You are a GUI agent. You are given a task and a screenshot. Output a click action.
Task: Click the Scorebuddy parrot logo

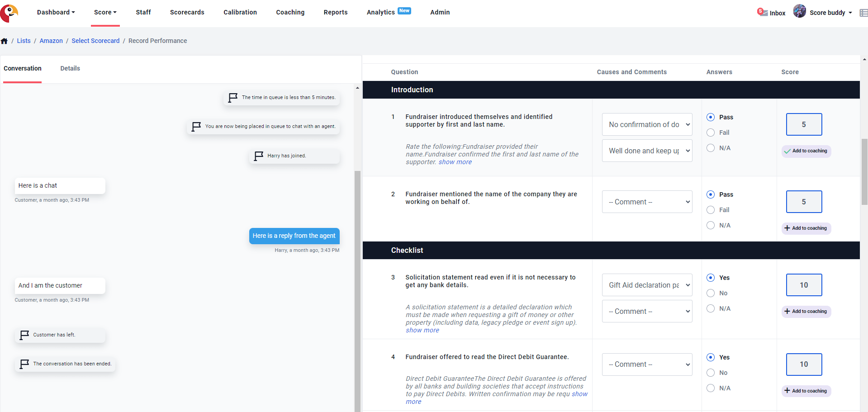coord(9,12)
